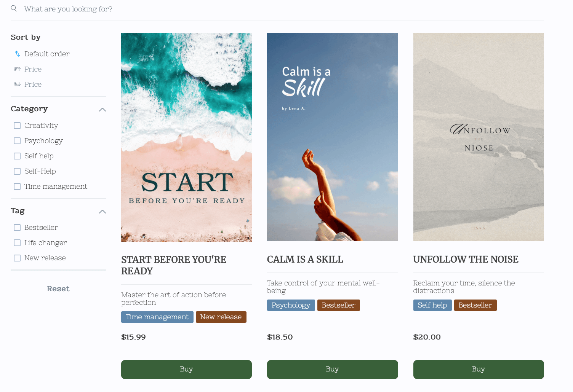Select the Life changer tag checkbox
Image resolution: width=573 pixels, height=392 pixels.
click(x=17, y=243)
